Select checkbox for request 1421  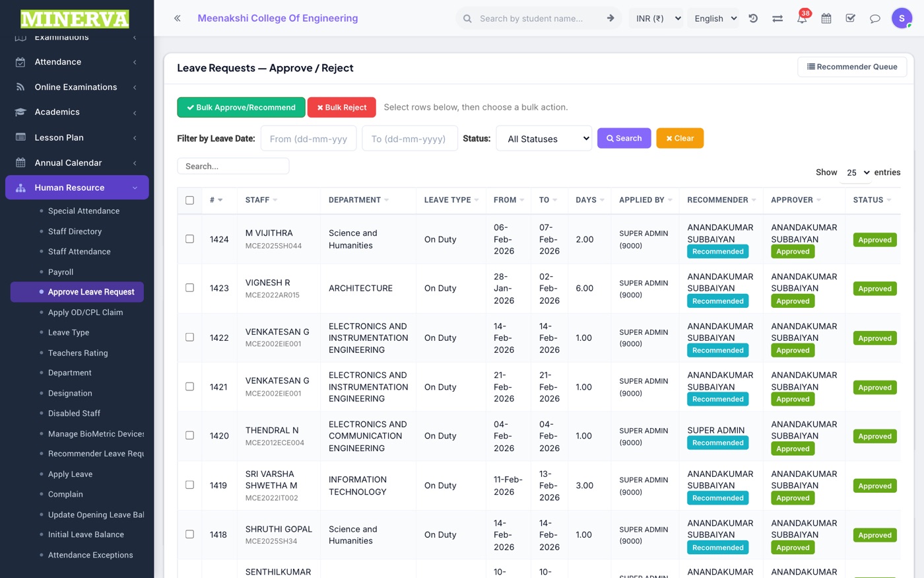pos(189,386)
